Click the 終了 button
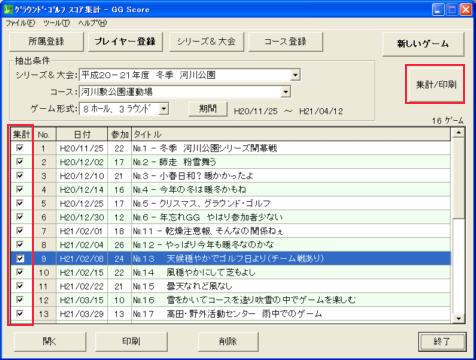 [442, 342]
